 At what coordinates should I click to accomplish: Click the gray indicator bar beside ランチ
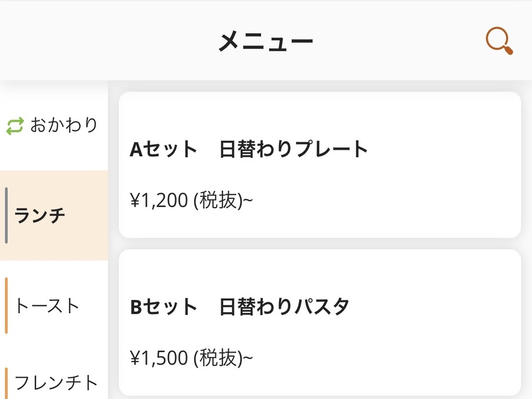pyautogui.click(x=6, y=215)
